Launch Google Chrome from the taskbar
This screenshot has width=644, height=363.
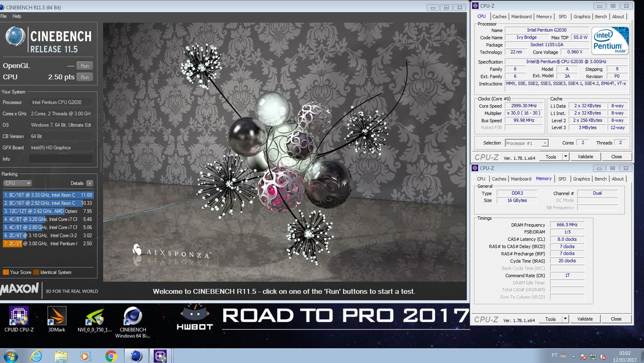coord(111,356)
